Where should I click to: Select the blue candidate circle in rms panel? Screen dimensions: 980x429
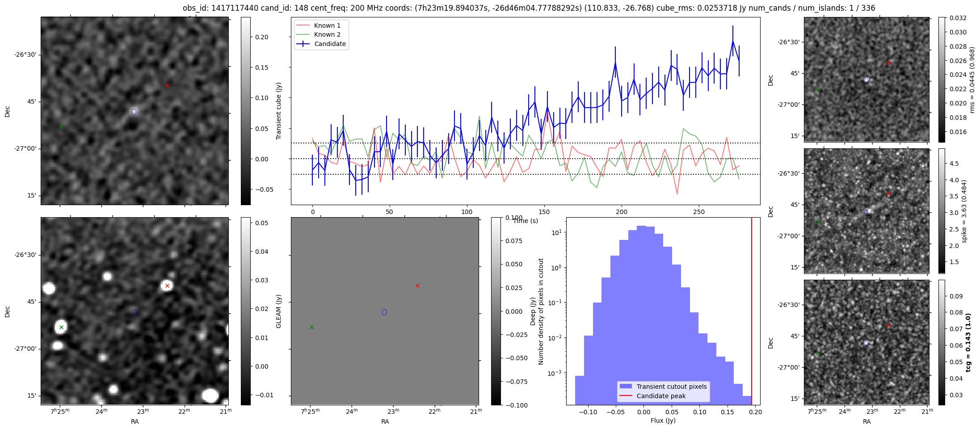tap(866, 80)
